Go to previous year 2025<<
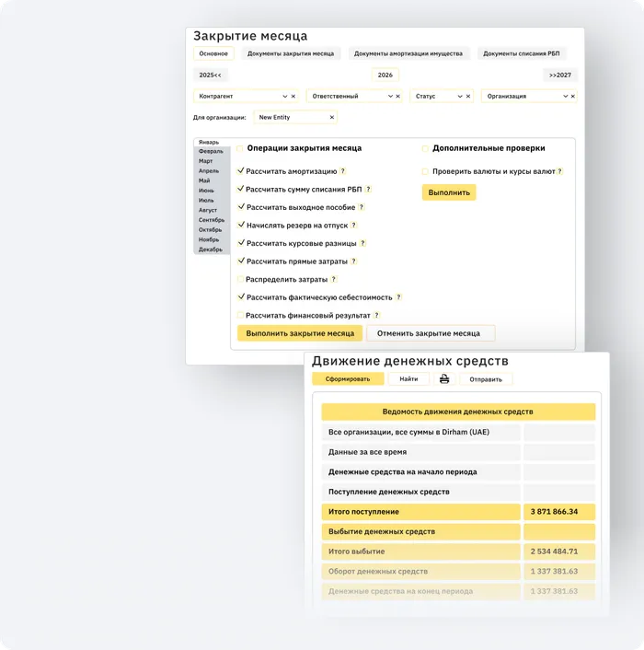This screenshot has height=650, width=644. click(211, 75)
